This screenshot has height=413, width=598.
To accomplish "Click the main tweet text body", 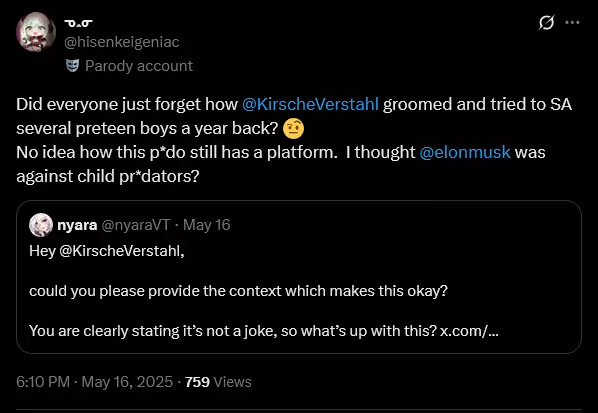I will click(x=294, y=140).
